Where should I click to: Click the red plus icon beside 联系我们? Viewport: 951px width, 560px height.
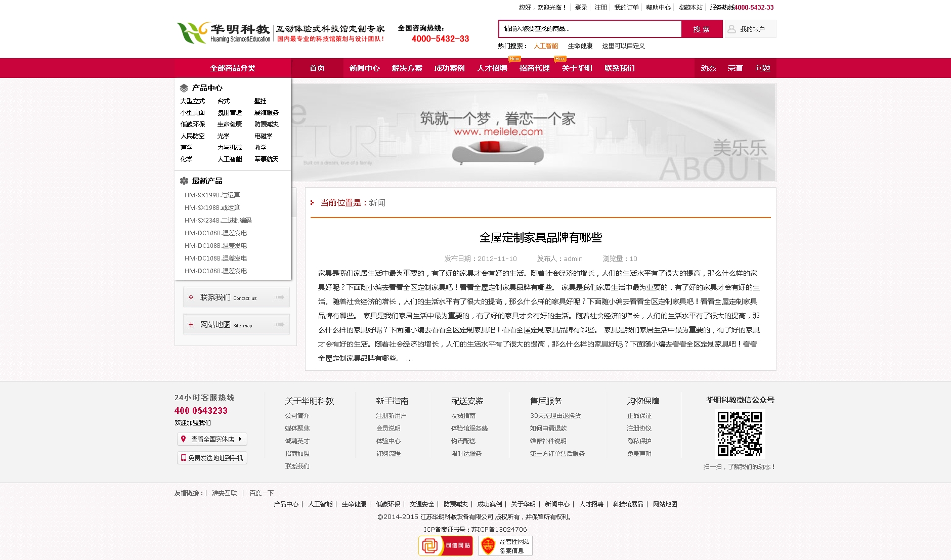(191, 297)
